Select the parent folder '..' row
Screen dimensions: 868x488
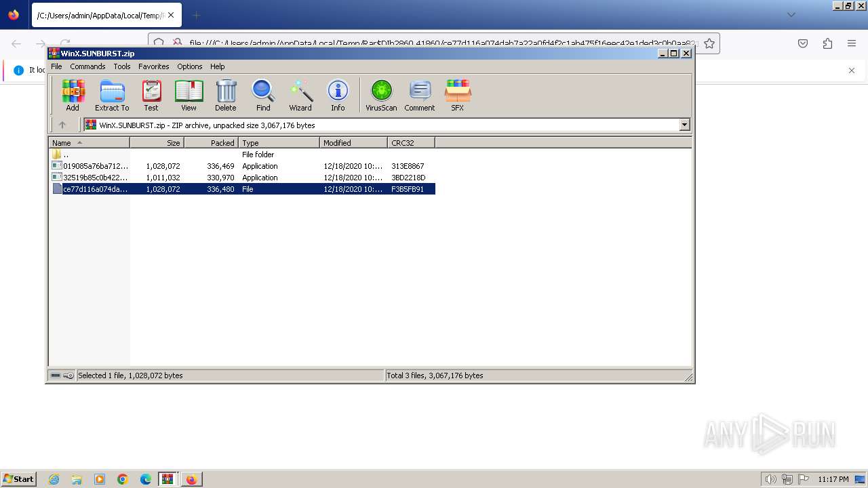243,155
